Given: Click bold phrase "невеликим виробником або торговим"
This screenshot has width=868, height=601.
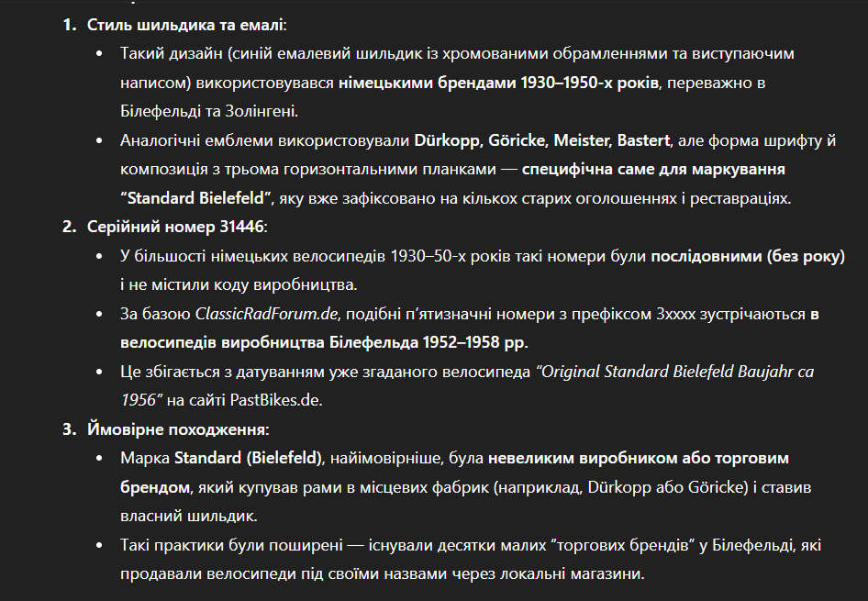Looking at the screenshot, I should 639,457.
